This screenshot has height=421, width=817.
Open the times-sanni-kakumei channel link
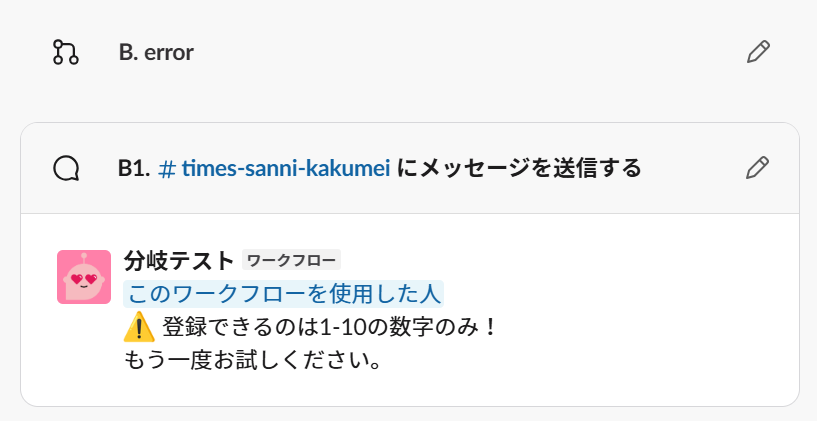coord(286,168)
